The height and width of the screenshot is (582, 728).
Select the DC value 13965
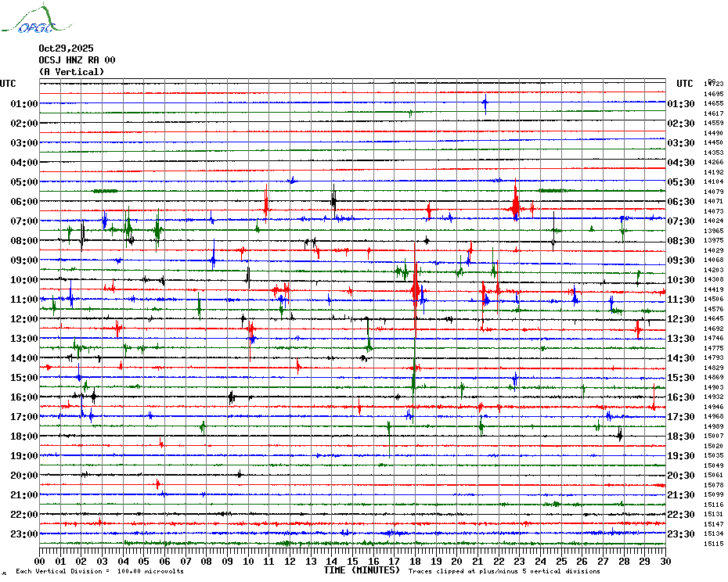tap(714, 231)
